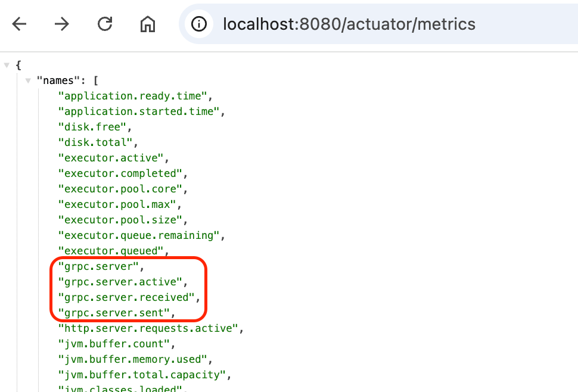Collapse the "names" array triangle
This screenshot has height=392, width=578.
[x=27, y=80]
